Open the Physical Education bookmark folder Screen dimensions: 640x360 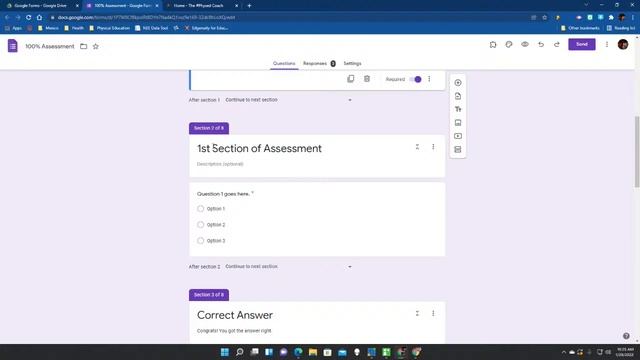pyautogui.click(x=109, y=28)
